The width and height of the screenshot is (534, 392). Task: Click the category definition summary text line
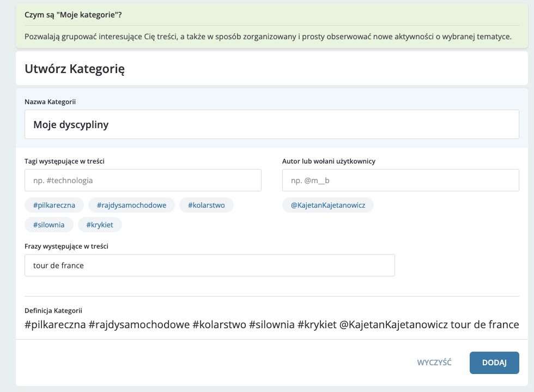271,325
